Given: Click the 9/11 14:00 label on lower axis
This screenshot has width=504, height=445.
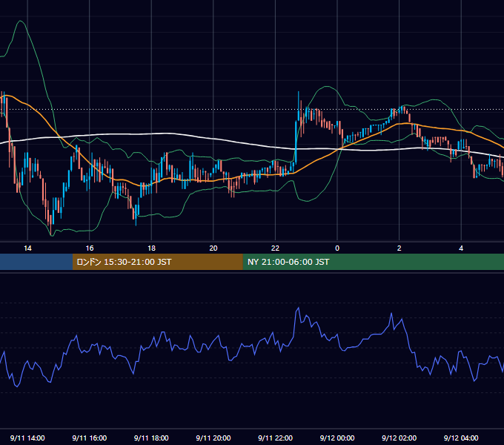Looking at the screenshot, I should (27, 438).
